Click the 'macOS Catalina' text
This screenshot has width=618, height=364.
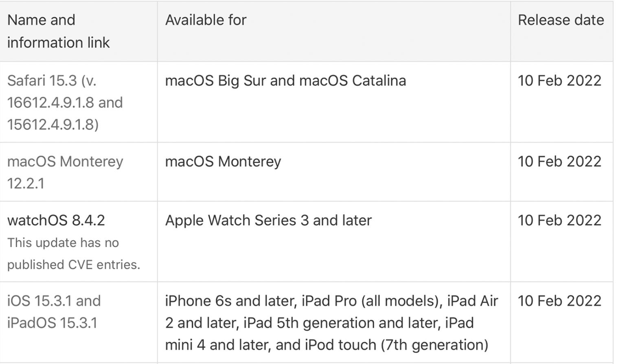tap(352, 81)
